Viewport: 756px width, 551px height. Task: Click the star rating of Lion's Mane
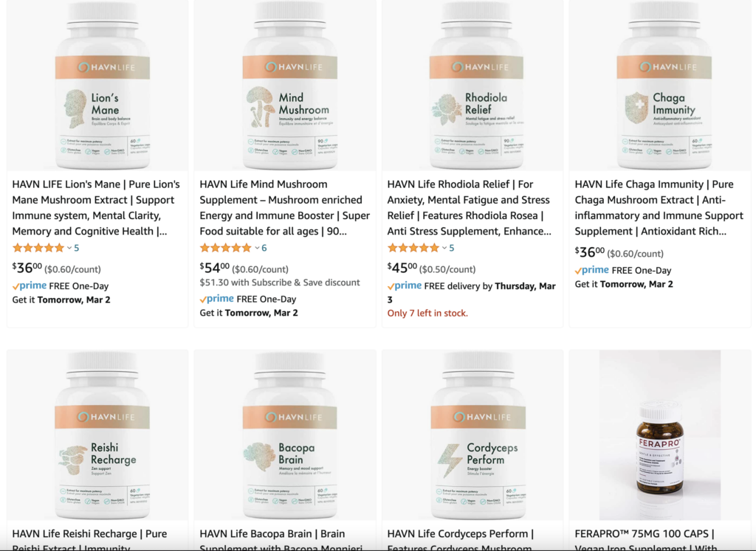coord(38,248)
